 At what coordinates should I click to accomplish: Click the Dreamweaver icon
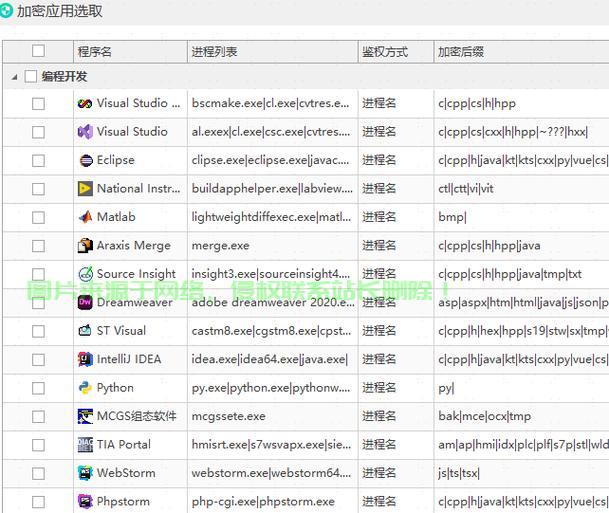tap(85, 302)
